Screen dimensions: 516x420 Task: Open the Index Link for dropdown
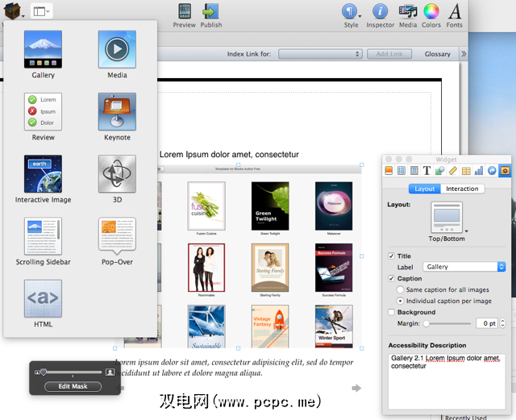[x=320, y=54]
